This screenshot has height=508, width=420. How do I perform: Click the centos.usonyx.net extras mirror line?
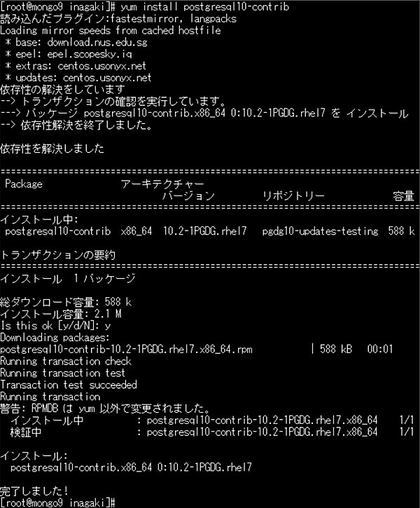coord(76,66)
